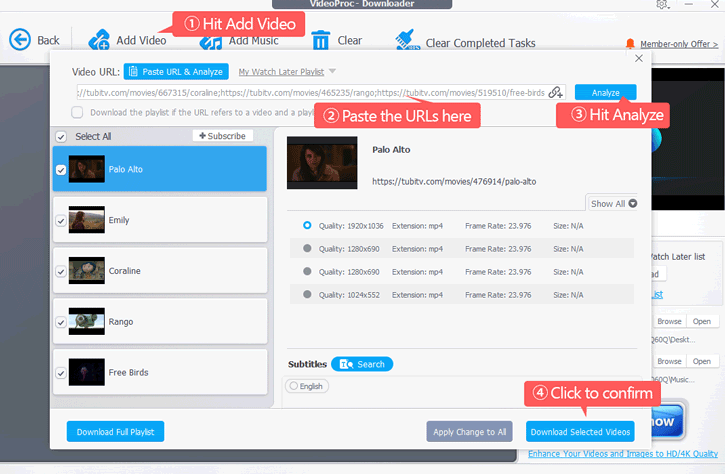Screen dimensions: 725x474
Task: Uncheck the Coraline video checkbox
Action: (x=61, y=271)
